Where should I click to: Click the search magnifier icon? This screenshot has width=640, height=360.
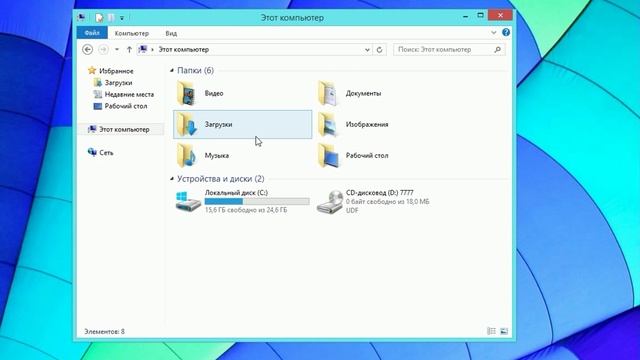coord(497,49)
